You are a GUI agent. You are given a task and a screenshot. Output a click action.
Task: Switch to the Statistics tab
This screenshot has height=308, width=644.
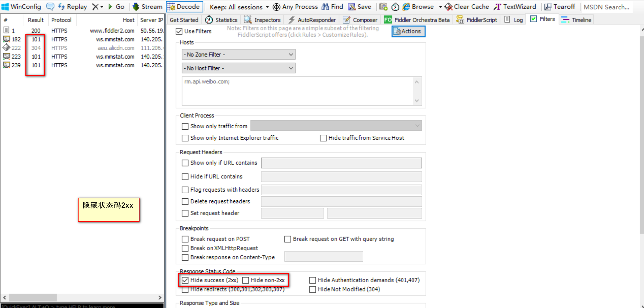(221, 20)
